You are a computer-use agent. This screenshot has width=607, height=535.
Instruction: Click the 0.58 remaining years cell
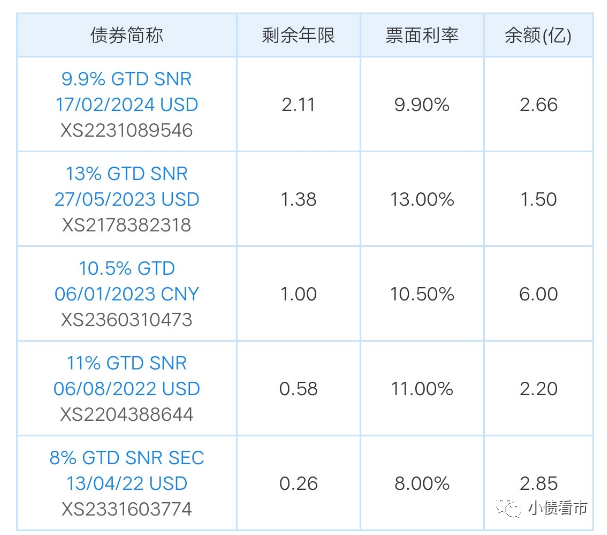coord(298,389)
